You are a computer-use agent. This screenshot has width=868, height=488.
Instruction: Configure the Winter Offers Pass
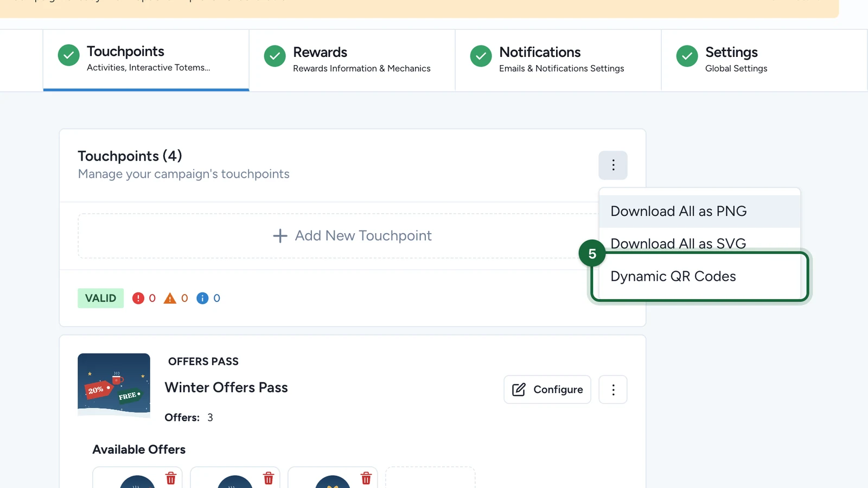(547, 389)
